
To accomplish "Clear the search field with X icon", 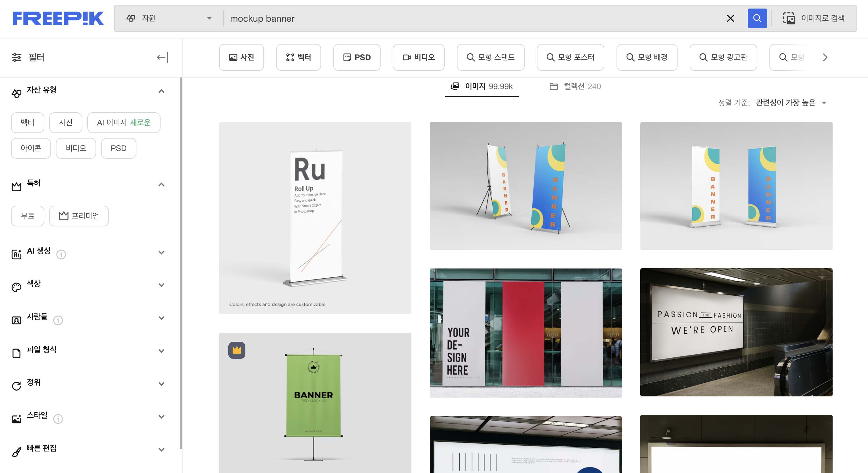I will tap(730, 18).
